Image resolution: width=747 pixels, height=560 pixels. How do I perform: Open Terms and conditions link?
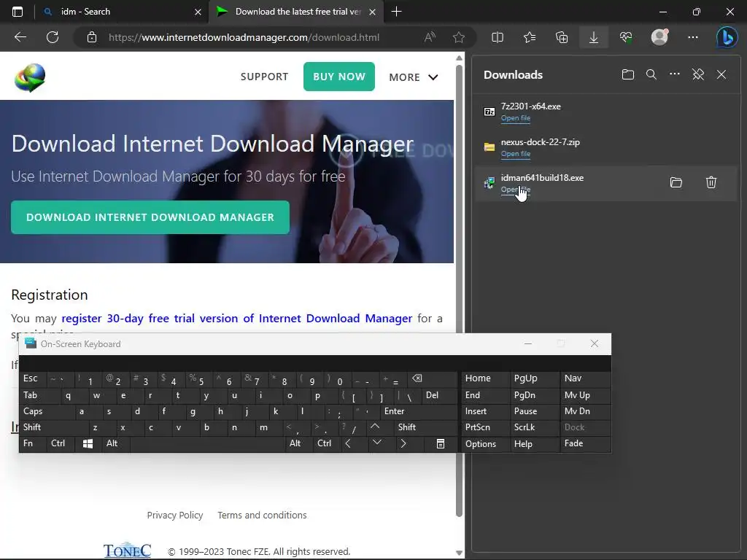point(262,516)
